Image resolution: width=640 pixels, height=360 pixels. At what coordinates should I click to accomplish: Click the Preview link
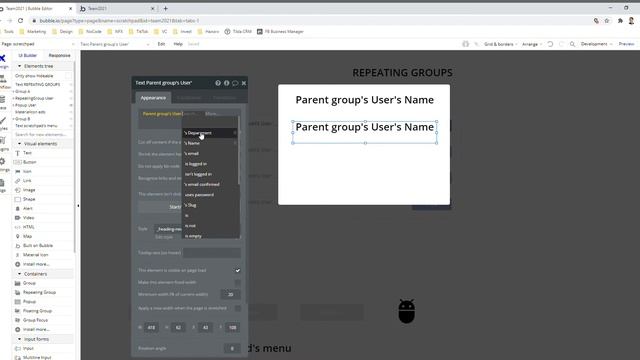[x=626, y=44]
